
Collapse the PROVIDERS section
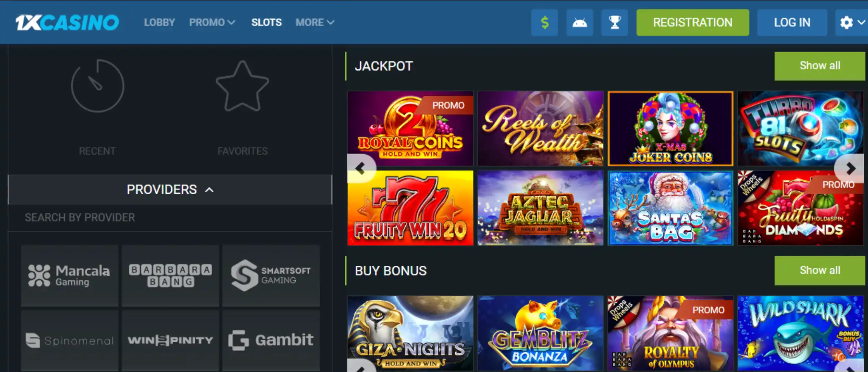170,189
